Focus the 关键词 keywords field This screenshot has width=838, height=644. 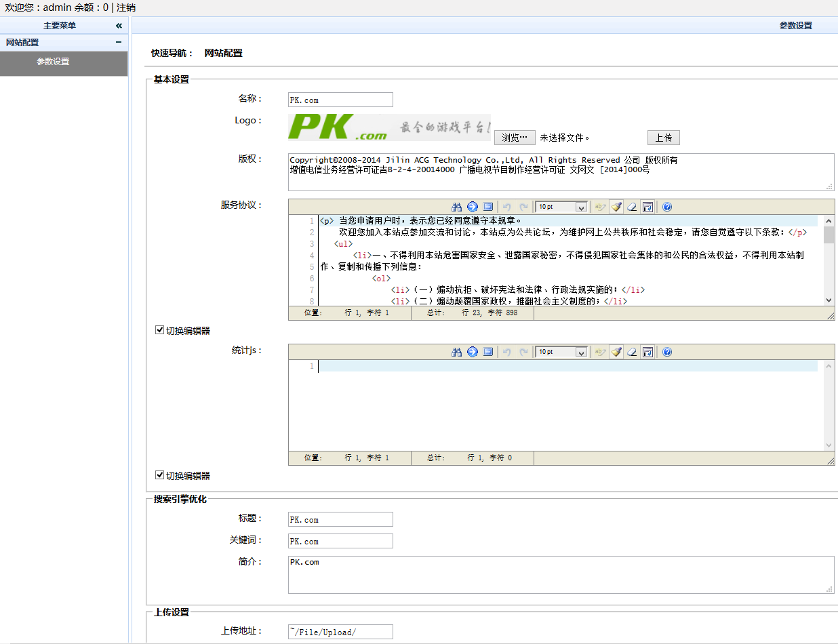point(340,541)
